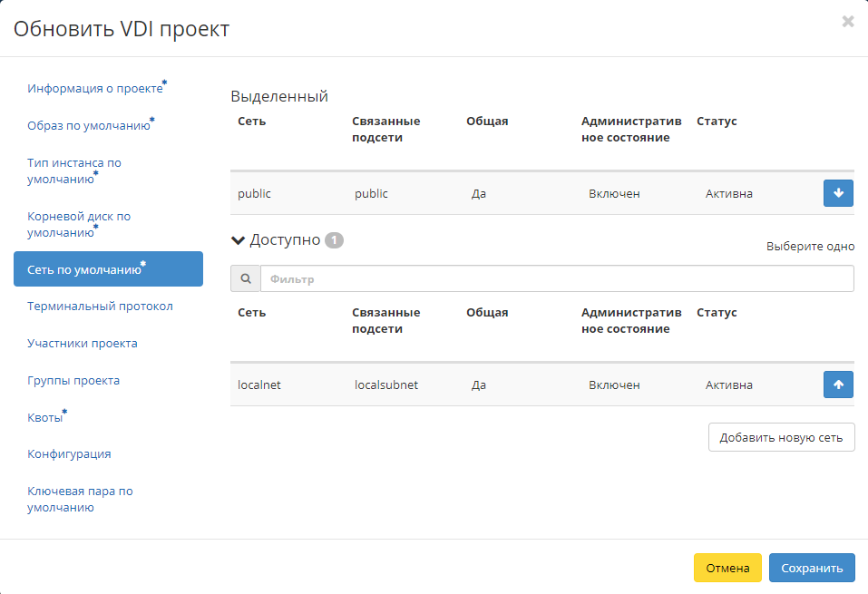
Task: Remove public network with down arrow button
Action: [x=838, y=193]
